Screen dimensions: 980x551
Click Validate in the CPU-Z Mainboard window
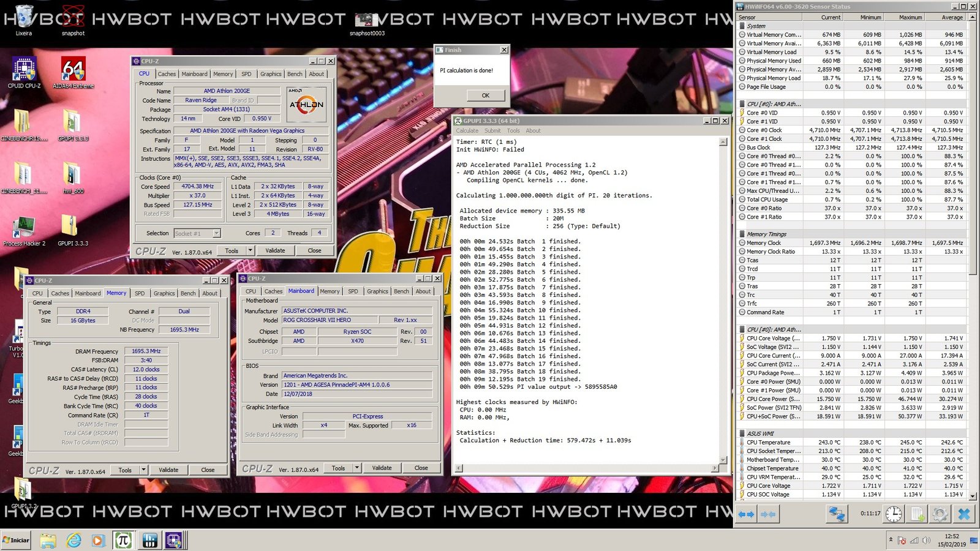(x=382, y=468)
